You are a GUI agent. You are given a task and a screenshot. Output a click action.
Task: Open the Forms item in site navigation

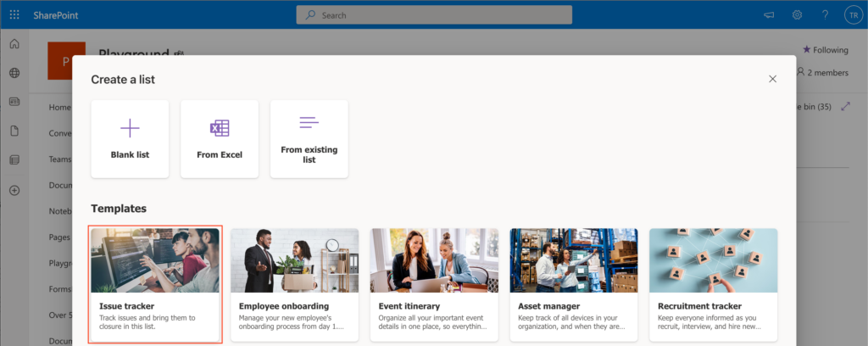tap(60, 288)
